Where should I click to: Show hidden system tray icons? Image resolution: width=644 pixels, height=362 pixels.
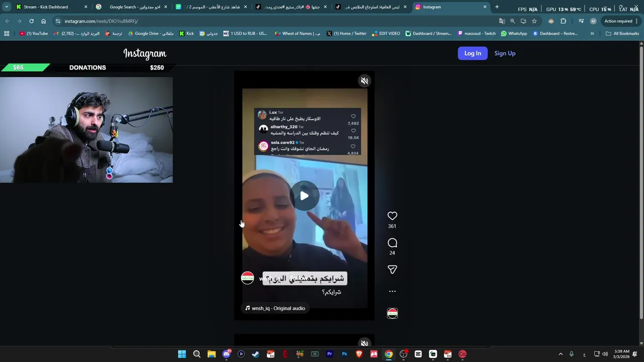click(560, 354)
